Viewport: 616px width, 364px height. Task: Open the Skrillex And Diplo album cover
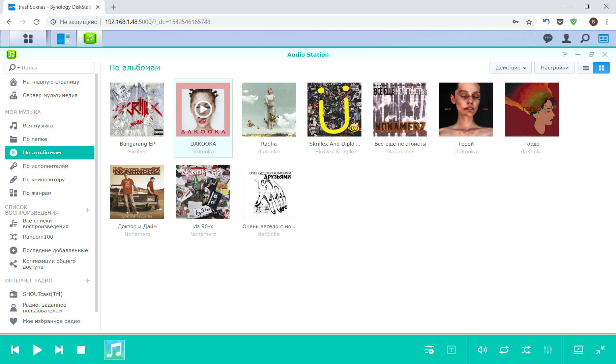point(334,110)
